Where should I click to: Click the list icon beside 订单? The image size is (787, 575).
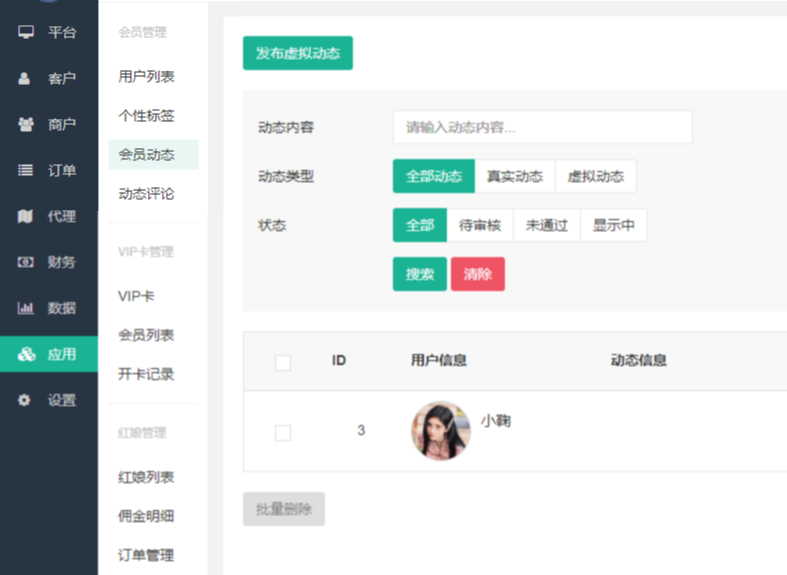point(26,170)
